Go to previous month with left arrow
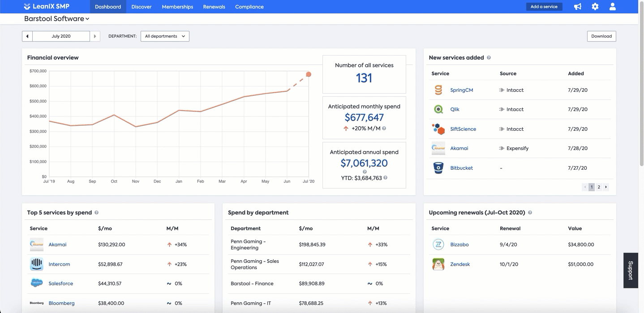The image size is (644, 313). [x=27, y=36]
